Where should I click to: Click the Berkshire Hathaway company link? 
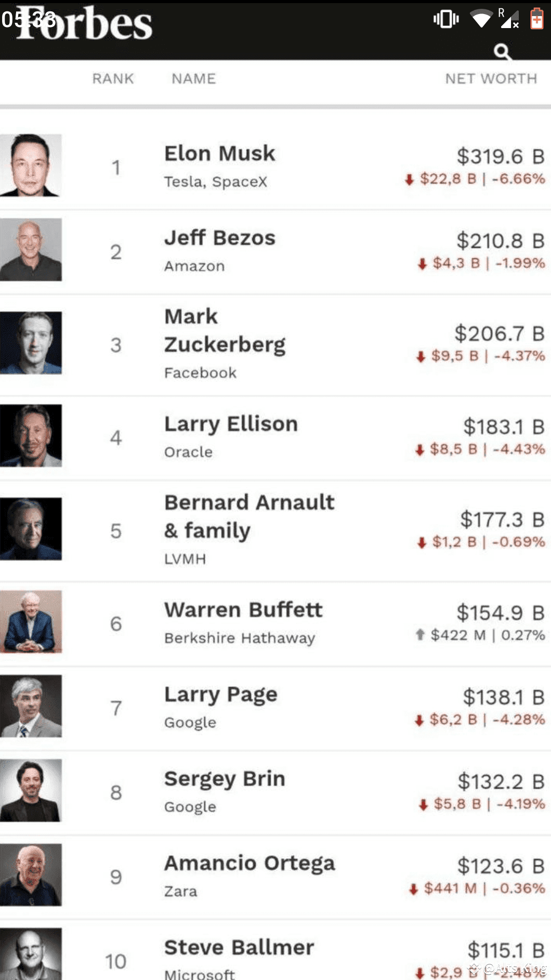point(240,638)
